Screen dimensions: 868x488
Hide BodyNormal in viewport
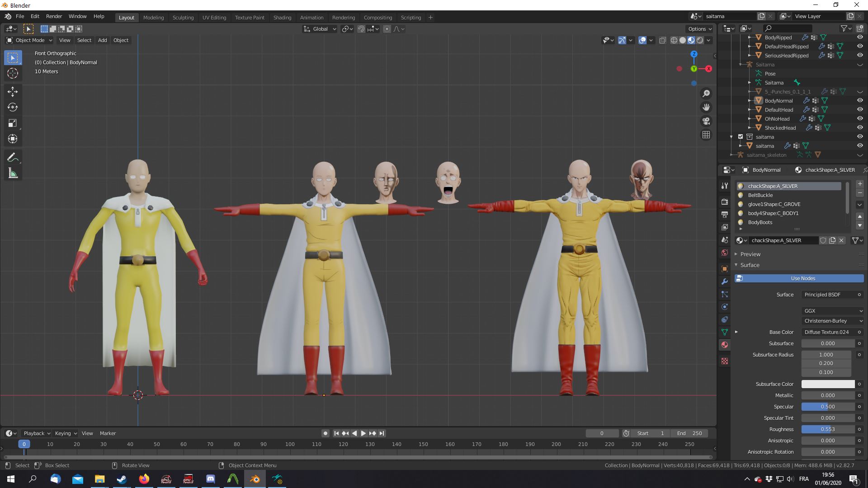pyautogui.click(x=860, y=100)
